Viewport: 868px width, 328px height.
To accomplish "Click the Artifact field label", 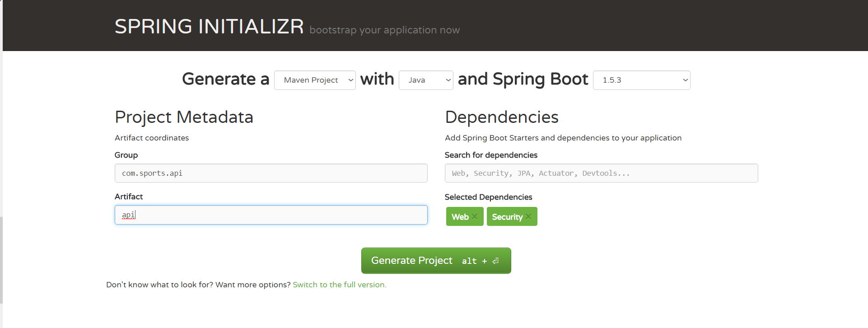I will pyautogui.click(x=129, y=197).
